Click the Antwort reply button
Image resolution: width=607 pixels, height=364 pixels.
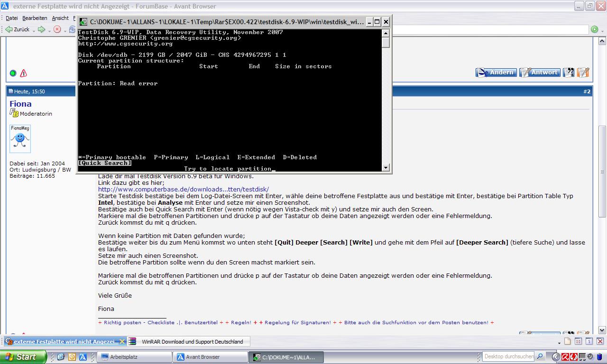coord(540,73)
